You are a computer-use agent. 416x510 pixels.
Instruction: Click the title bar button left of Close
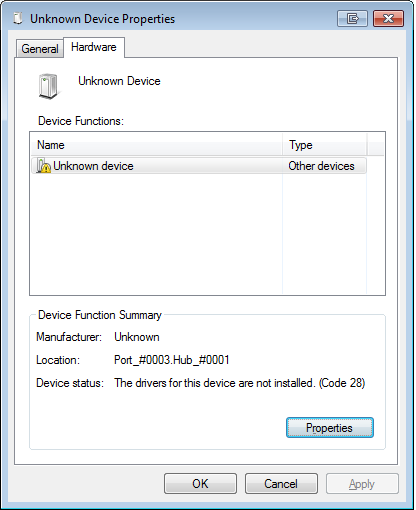click(x=352, y=18)
